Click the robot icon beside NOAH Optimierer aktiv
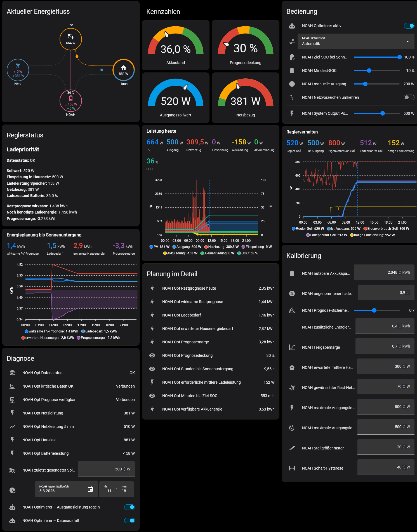Screen dimensions: 417x532 pos(292,26)
